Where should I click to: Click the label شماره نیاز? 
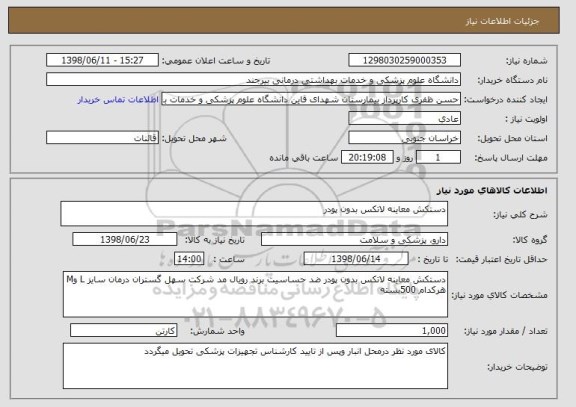click(x=527, y=61)
